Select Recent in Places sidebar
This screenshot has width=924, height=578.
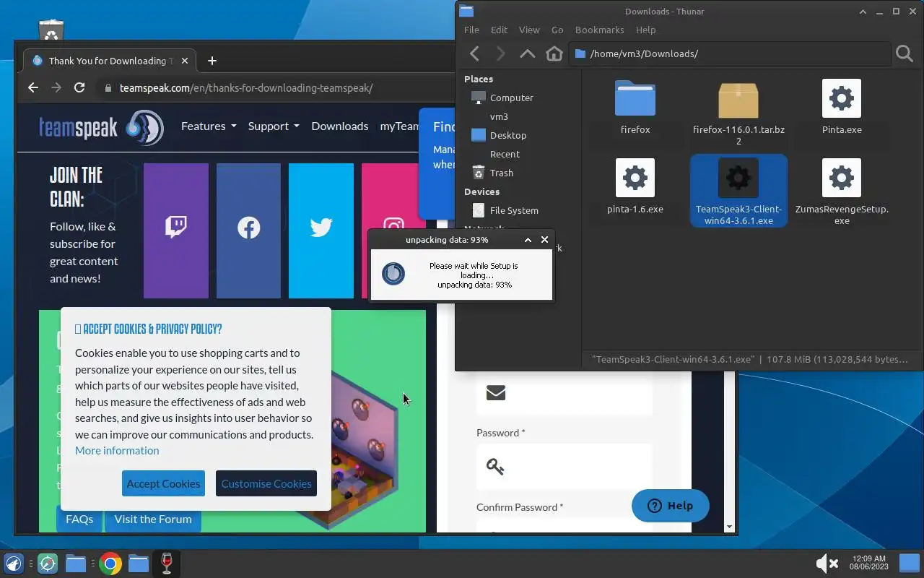click(505, 154)
